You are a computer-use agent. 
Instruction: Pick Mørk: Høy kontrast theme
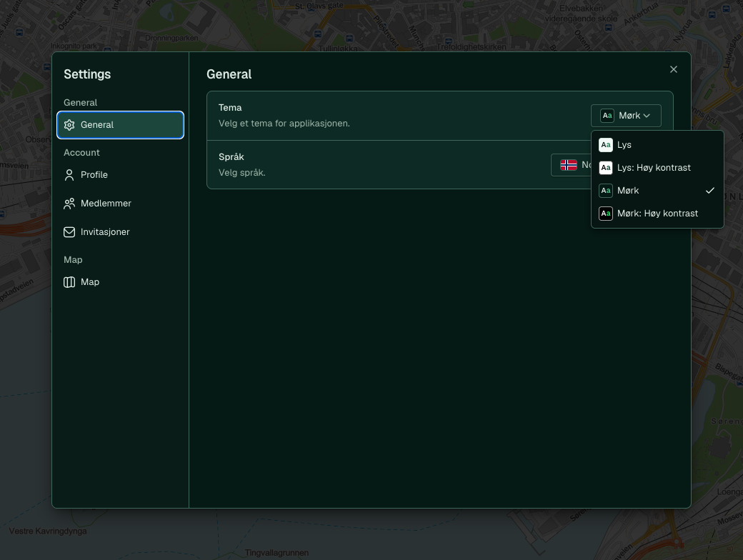657,213
